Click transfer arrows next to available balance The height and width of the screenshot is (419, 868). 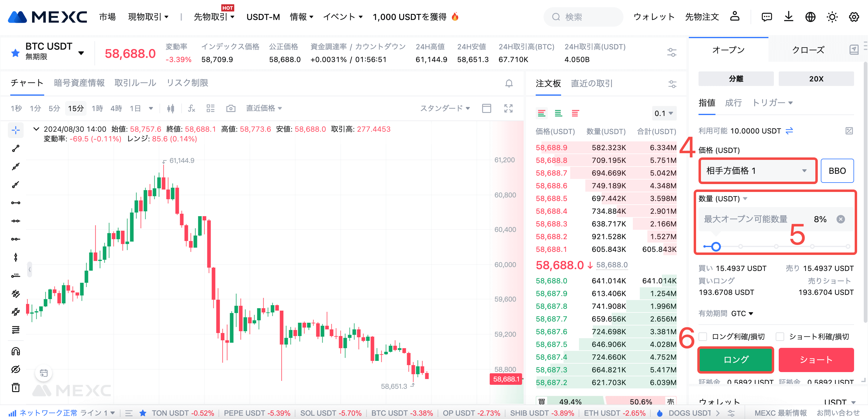coord(789,131)
